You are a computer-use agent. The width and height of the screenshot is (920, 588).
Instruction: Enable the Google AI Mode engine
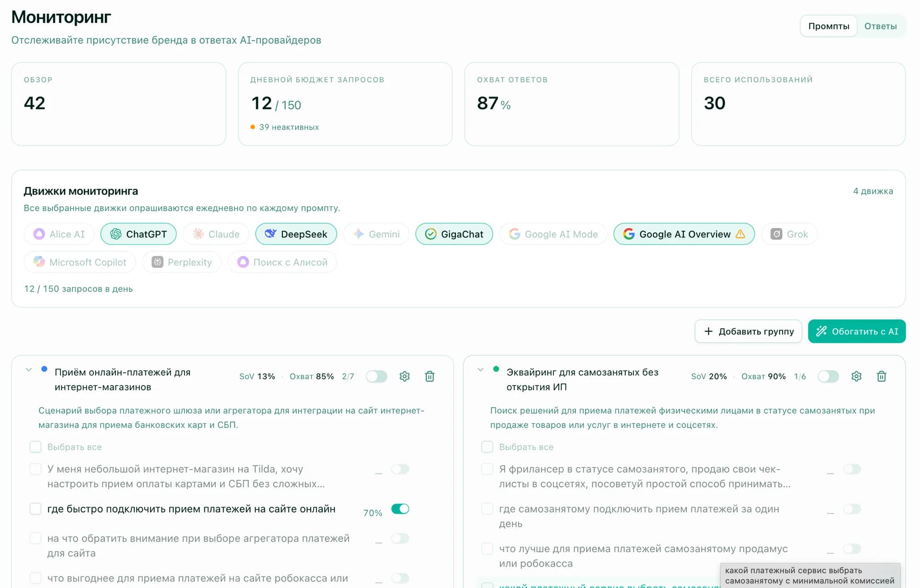(553, 234)
